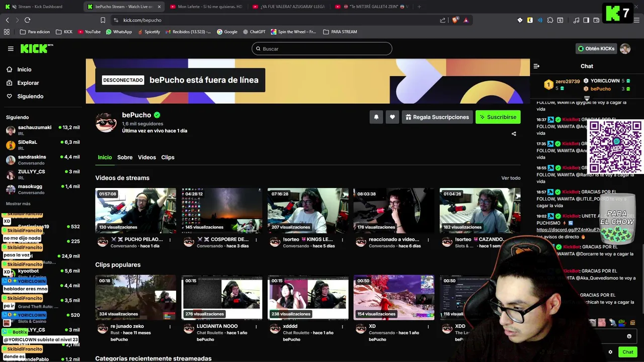
Task: Click zero29739 in the gift leaderboard
Action: (568, 81)
